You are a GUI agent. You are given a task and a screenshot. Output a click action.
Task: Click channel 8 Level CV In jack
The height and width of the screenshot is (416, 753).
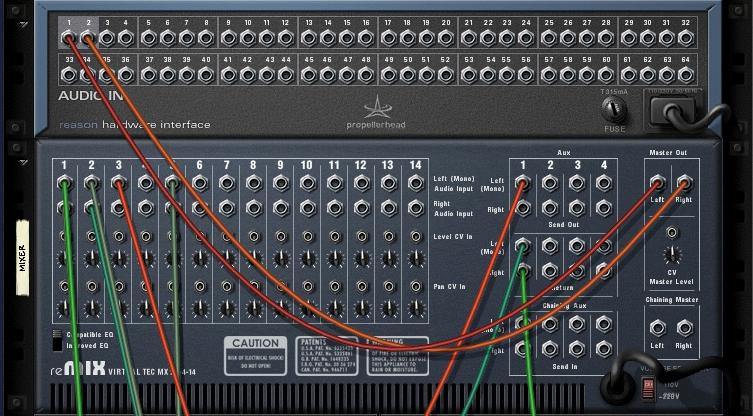pos(254,236)
